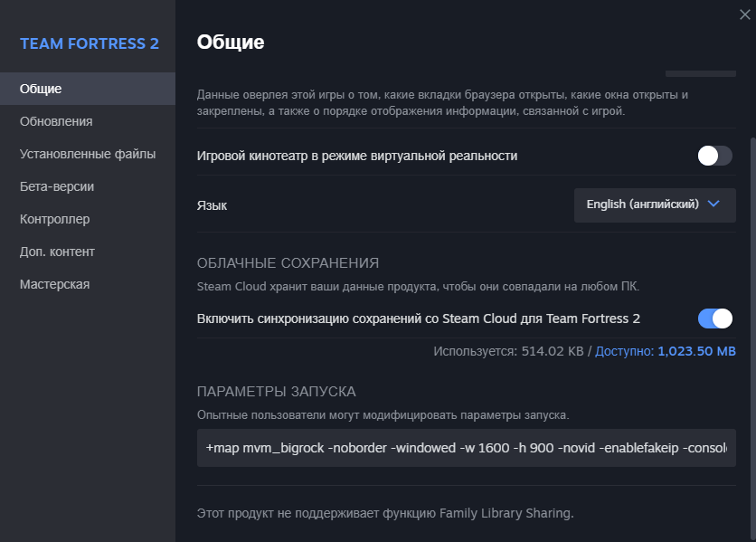Включить игровой кинотеатр в режиме виртуальной реальности
Viewport: 756px width, 542px height.
click(713, 156)
